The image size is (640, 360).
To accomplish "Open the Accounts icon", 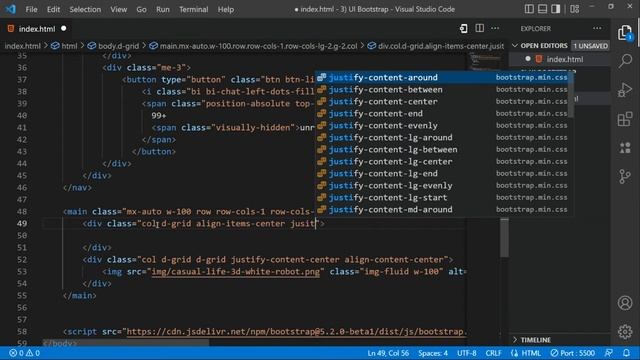I will (625, 303).
